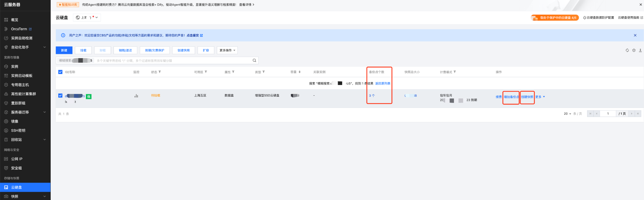
Task: Click the 安全组 shield icon
Action: pos(6,168)
